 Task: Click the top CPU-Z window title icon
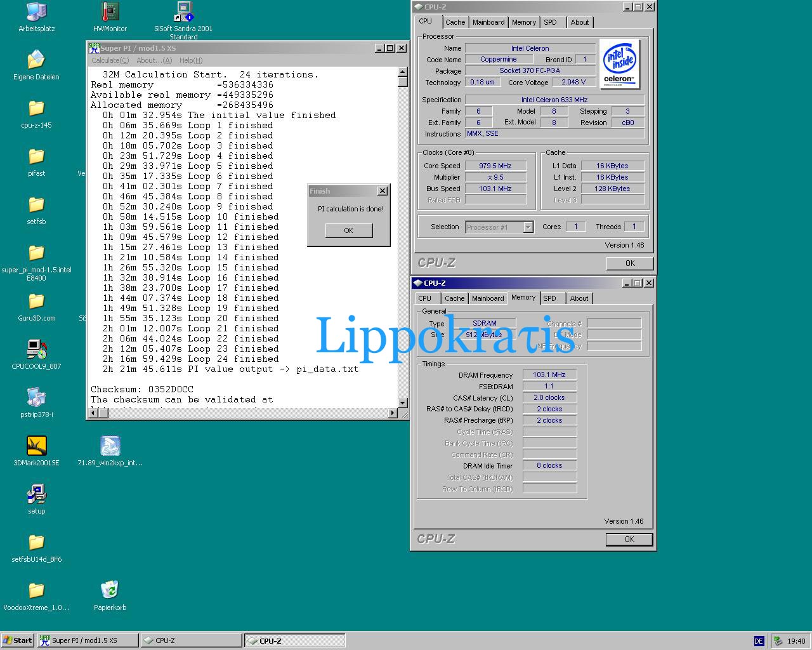click(418, 7)
